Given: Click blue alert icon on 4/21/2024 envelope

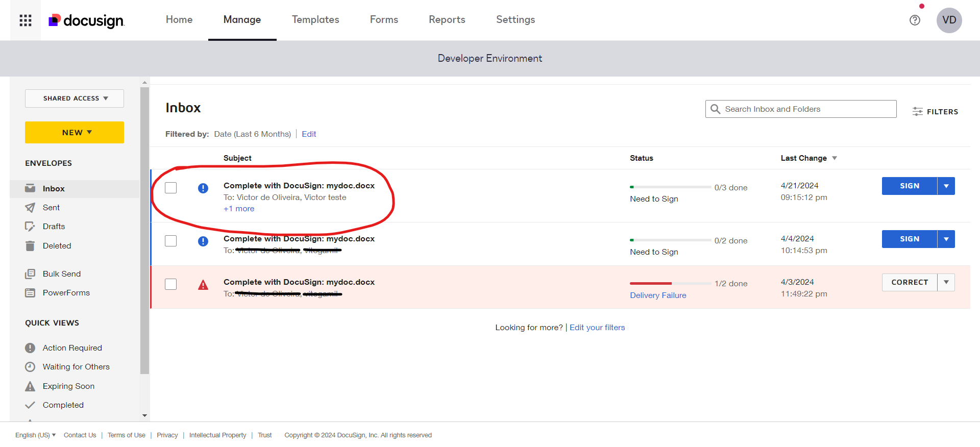Looking at the screenshot, I should 203,188.
